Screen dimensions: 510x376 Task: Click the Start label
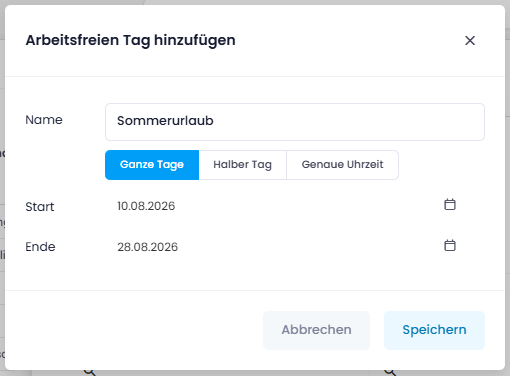[x=40, y=207]
